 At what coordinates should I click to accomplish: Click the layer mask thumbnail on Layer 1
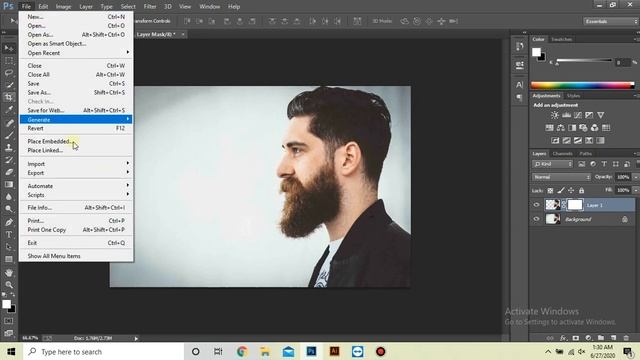click(575, 205)
